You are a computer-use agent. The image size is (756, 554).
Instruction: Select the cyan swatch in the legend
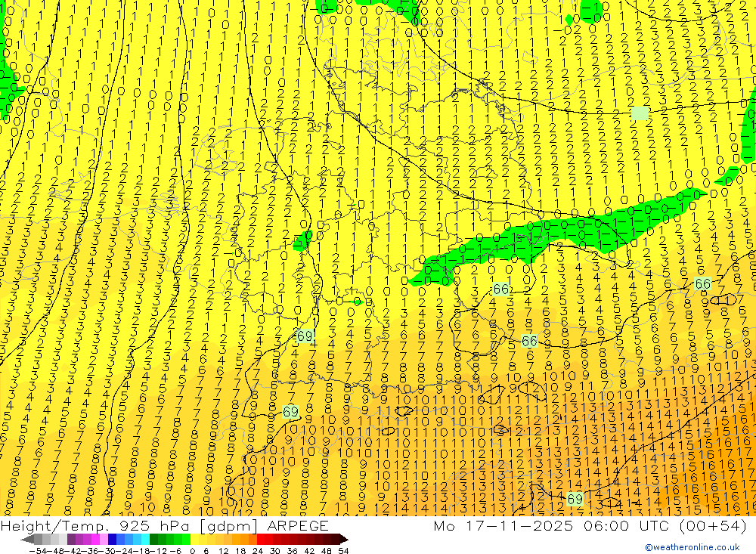point(145,539)
